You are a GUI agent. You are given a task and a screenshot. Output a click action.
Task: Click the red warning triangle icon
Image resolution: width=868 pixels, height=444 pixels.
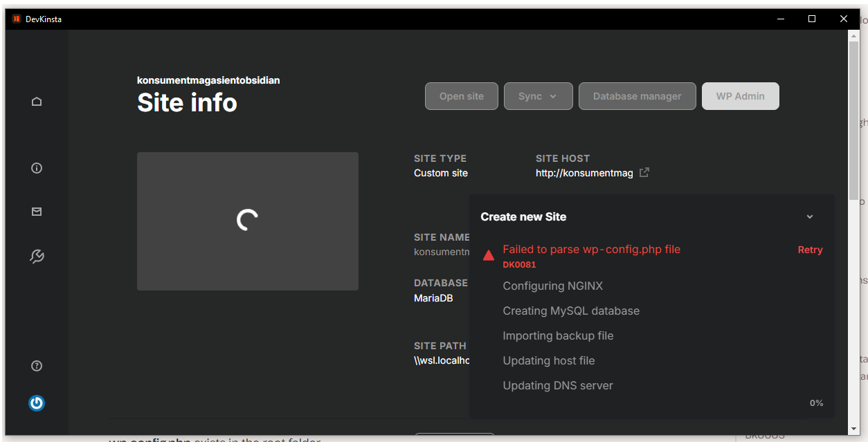click(x=488, y=255)
